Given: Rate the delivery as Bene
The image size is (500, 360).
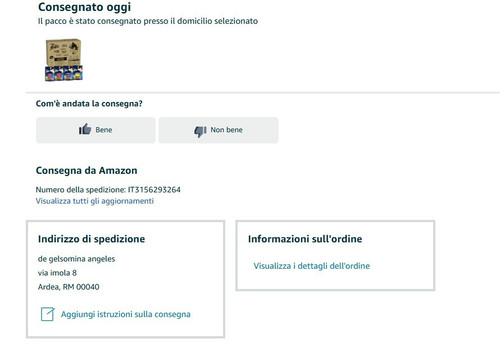Looking at the screenshot, I should click(96, 130).
